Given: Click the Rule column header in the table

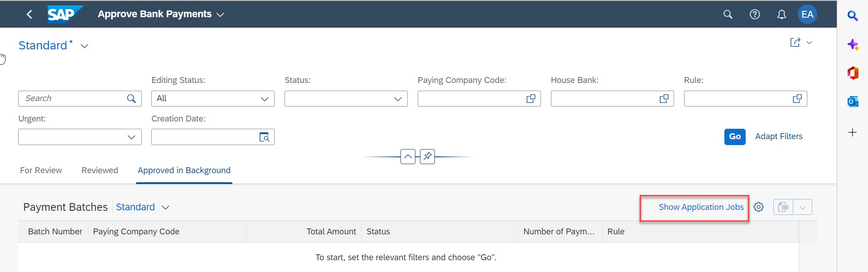Looking at the screenshot, I should [x=700, y=232].
